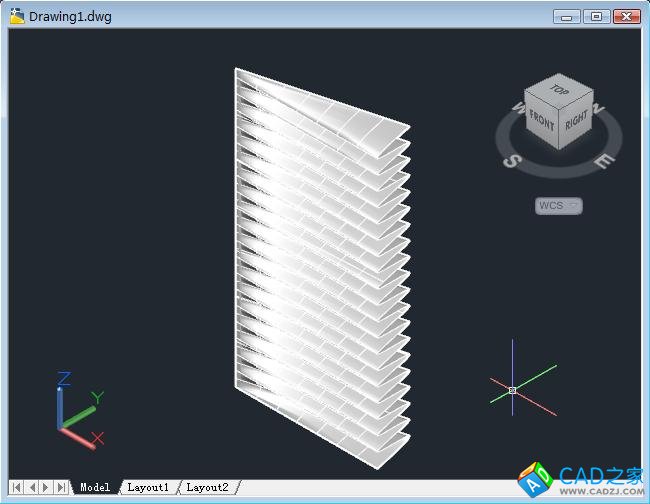Click the crosshair cursor pickbox in viewport
This screenshot has height=504, width=650.
tap(512, 390)
